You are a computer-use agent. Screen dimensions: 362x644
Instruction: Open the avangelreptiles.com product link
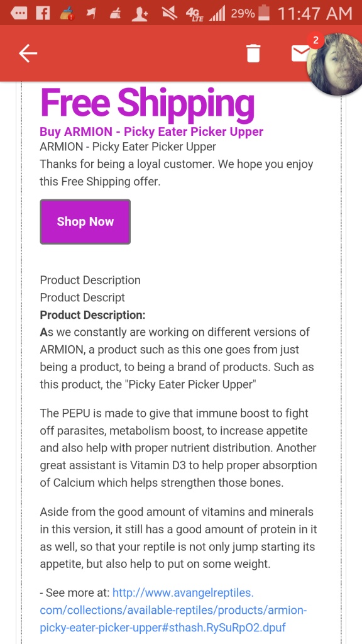173,610
